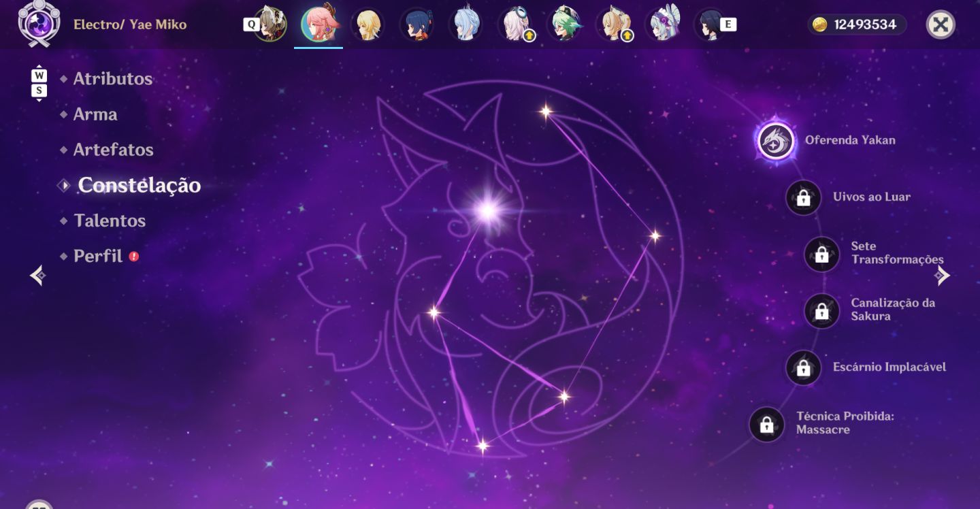
Task: Click the lock icon for Sete Transformações
Action: (821, 255)
